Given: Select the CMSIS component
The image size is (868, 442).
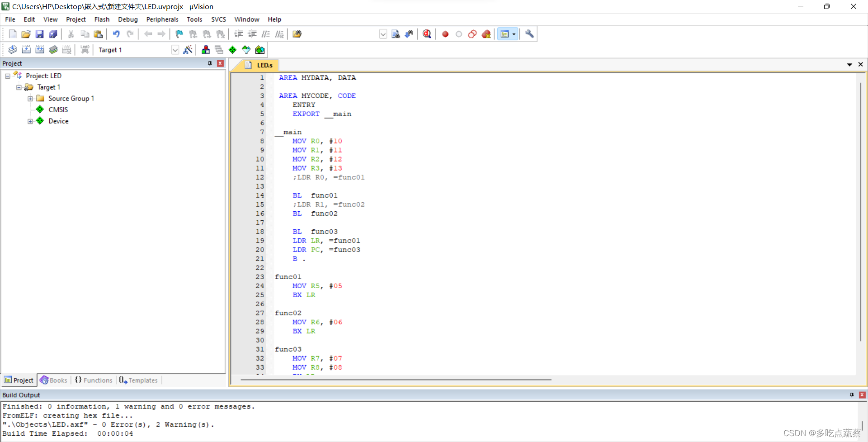Looking at the screenshot, I should [x=58, y=109].
